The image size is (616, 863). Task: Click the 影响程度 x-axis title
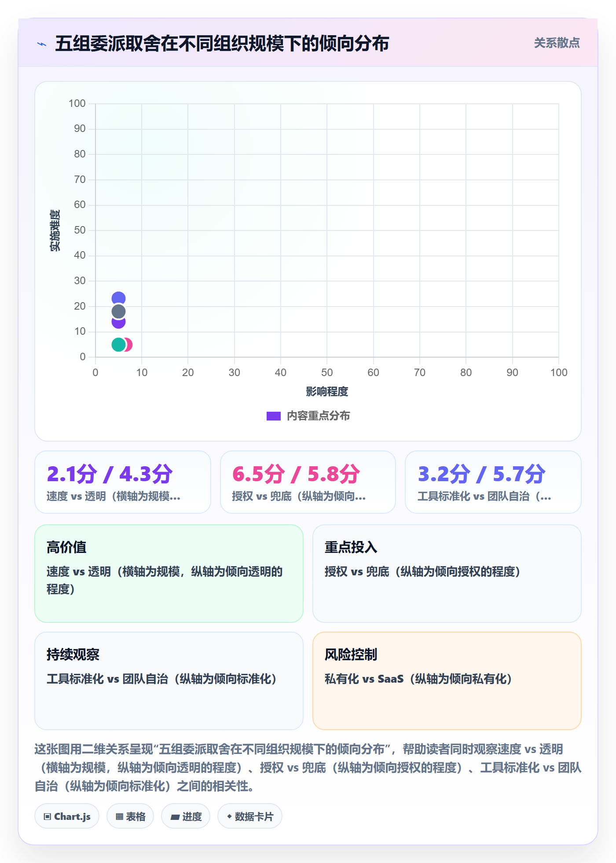click(327, 391)
